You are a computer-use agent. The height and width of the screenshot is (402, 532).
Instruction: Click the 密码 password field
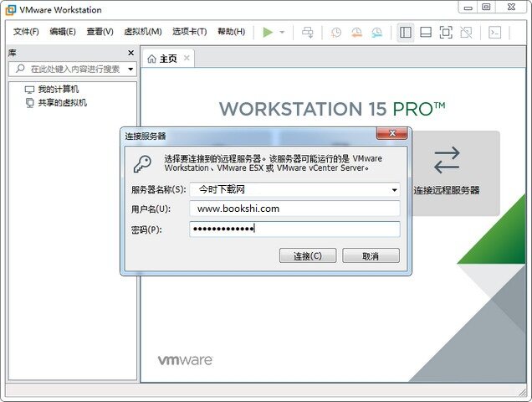coord(294,229)
